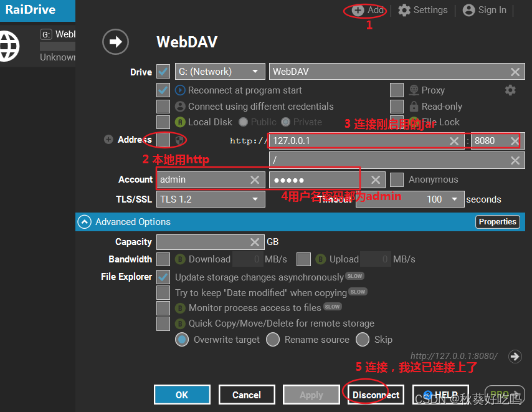Toggle the Address secure connection checkbox
Screen dimensions: 532x412
[x=163, y=140]
